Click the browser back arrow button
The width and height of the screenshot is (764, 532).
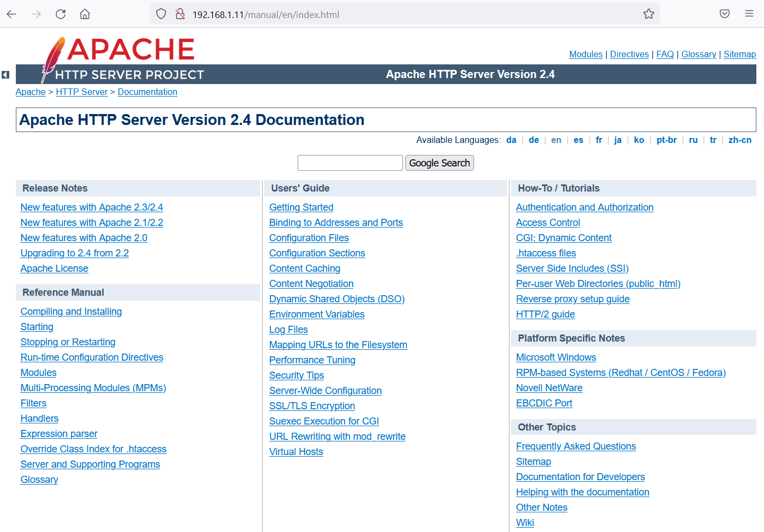[x=11, y=14]
